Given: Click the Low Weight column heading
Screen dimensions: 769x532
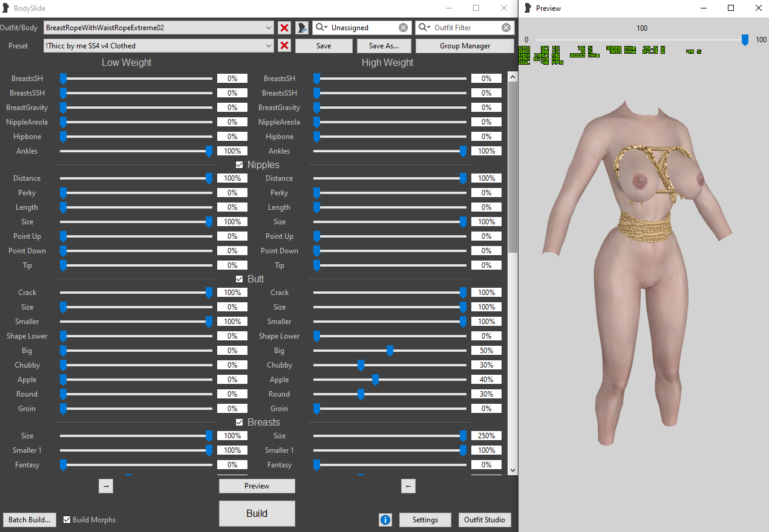Looking at the screenshot, I should (x=126, y=63).
